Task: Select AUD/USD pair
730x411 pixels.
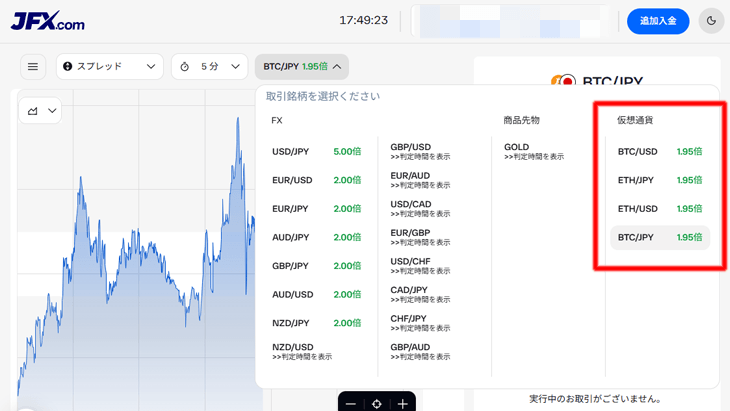Action: click(x=317, y=295)
